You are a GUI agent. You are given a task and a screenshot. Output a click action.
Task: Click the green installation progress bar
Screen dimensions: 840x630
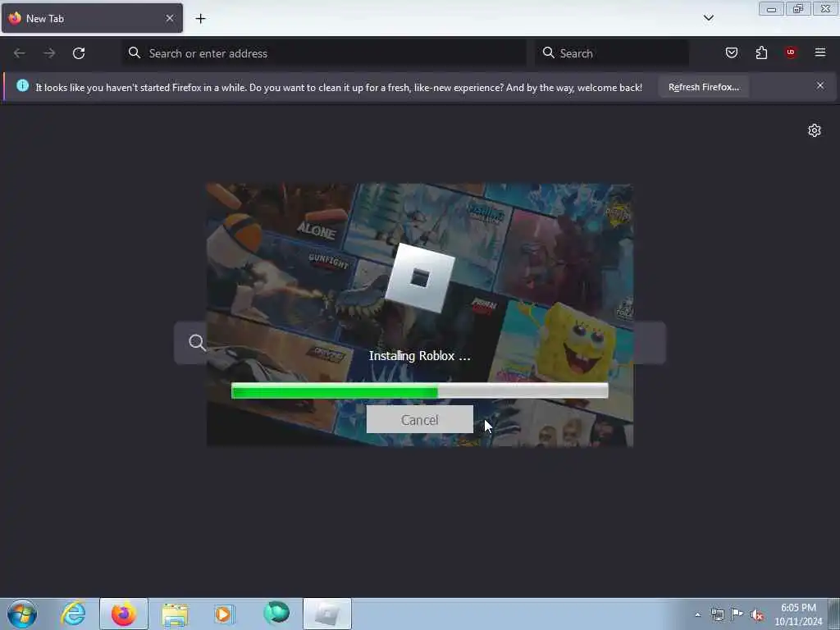[x=419, y=391]
